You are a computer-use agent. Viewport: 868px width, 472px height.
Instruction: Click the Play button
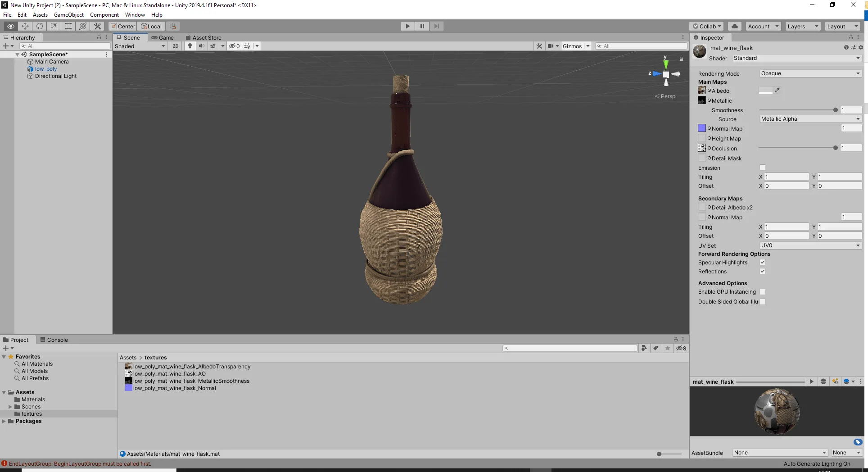[x=407, y=26]
